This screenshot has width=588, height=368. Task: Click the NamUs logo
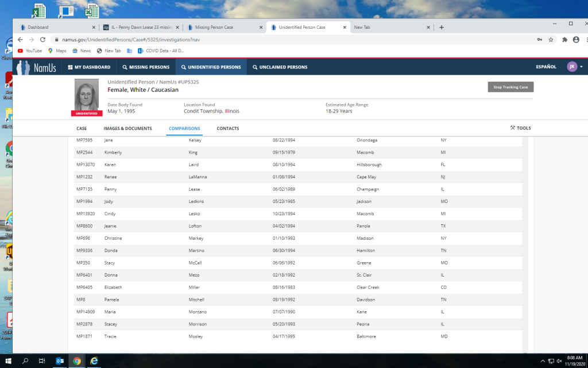point(37,67)
